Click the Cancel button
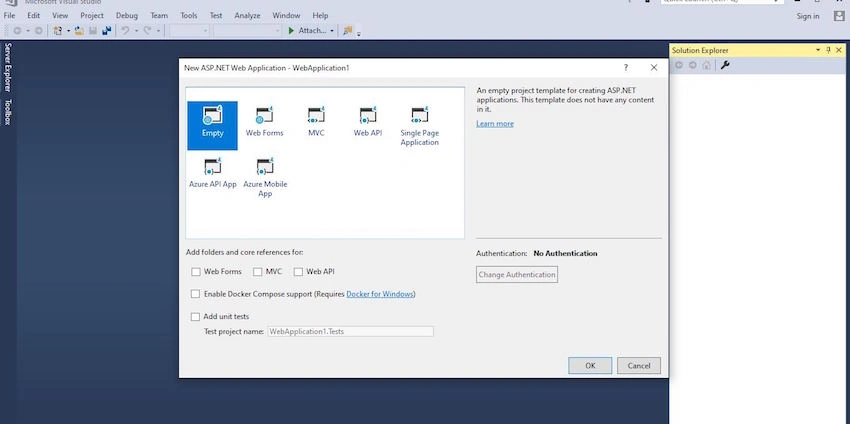 (x=639, y=365)
